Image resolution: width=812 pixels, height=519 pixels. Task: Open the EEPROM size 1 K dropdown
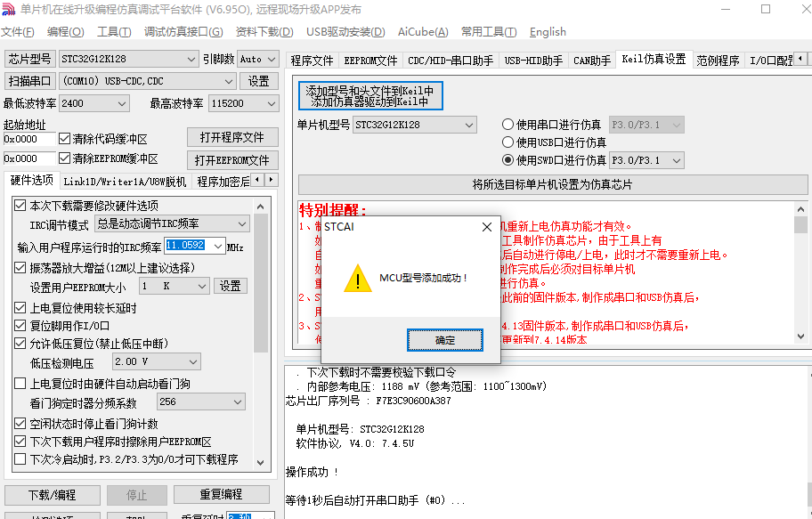174,286
